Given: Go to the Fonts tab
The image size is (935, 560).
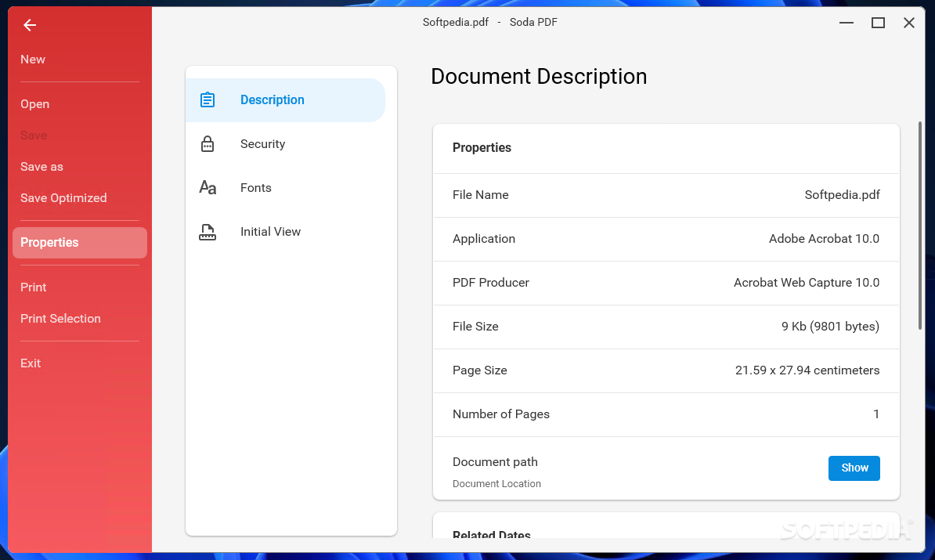Looking at the screenshot, I should coord(286,188).
